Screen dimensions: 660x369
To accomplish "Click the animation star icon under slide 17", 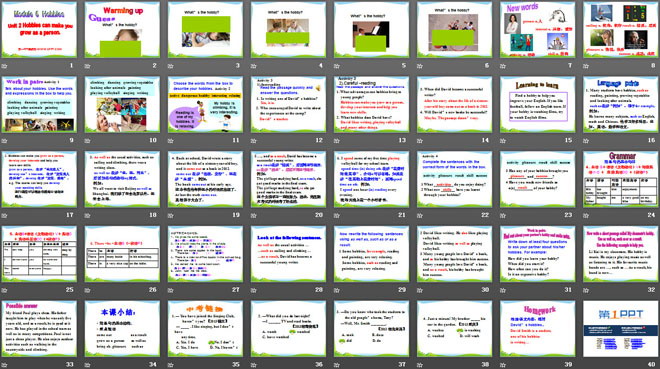I will point(4,215).
